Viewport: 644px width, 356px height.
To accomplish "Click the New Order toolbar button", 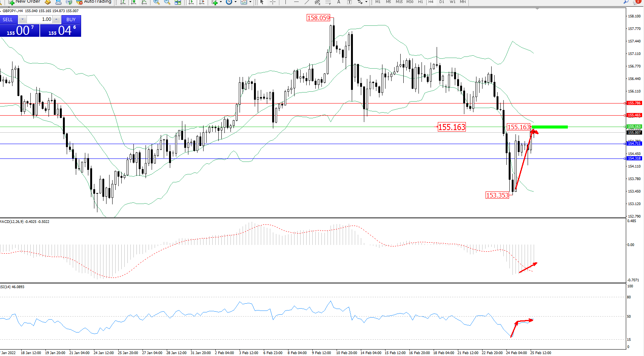I will coord(24,2).
